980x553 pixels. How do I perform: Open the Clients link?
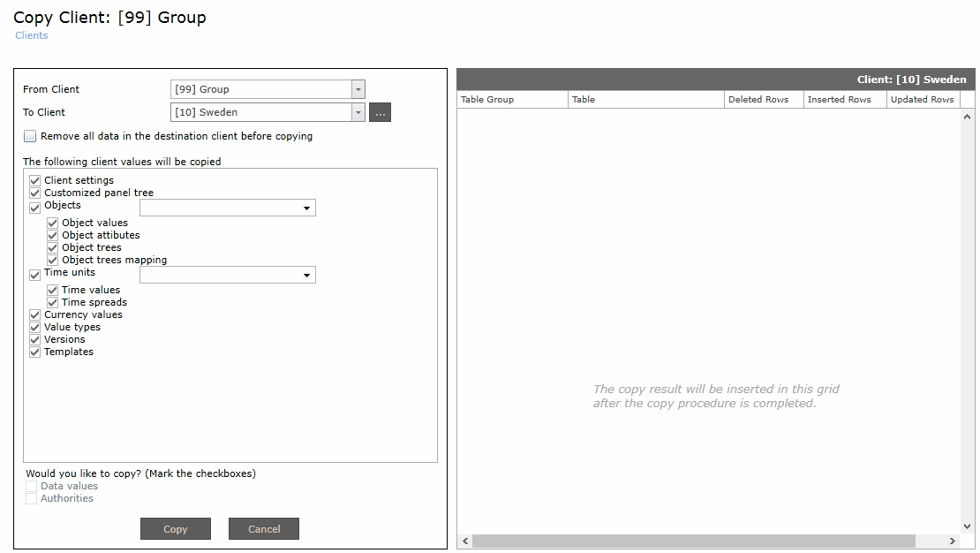click(31, 35)
